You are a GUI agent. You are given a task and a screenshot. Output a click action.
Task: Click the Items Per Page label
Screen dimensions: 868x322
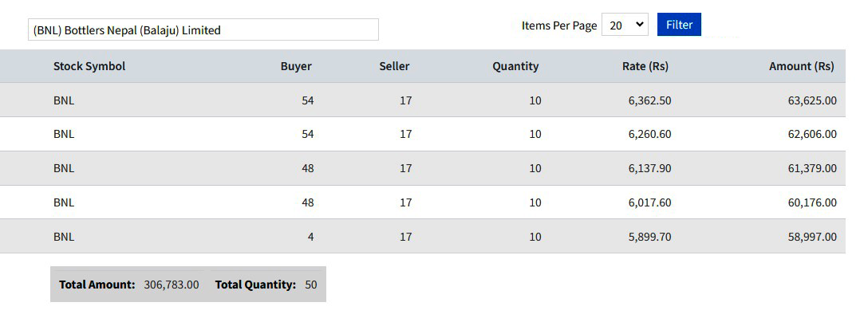point(559,26)
